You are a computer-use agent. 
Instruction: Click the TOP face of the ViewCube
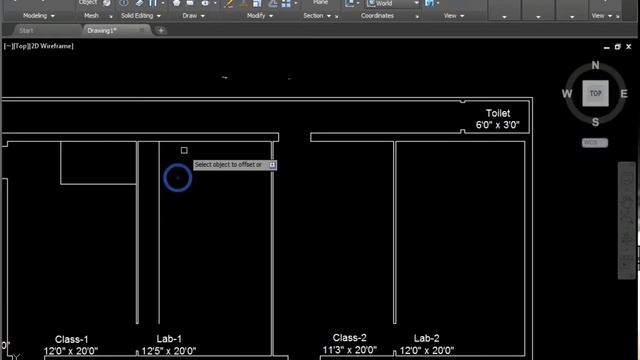click(596, 93)
